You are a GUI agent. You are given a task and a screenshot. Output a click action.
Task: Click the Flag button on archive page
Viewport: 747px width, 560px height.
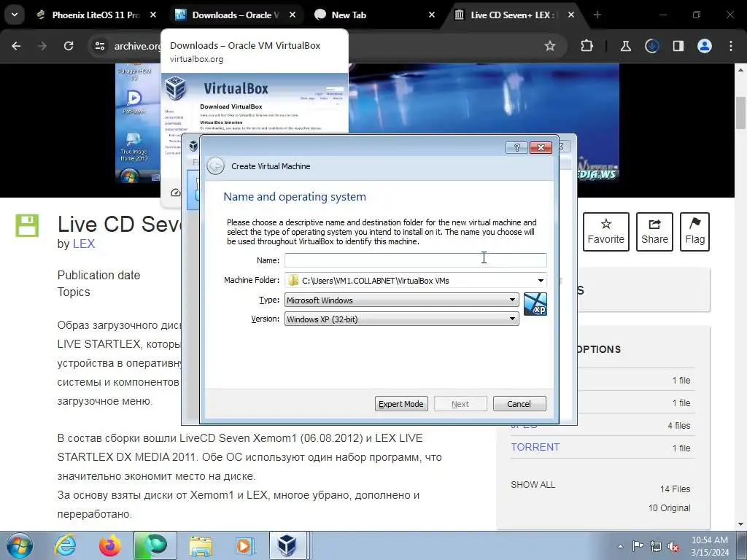pos(694,231)
